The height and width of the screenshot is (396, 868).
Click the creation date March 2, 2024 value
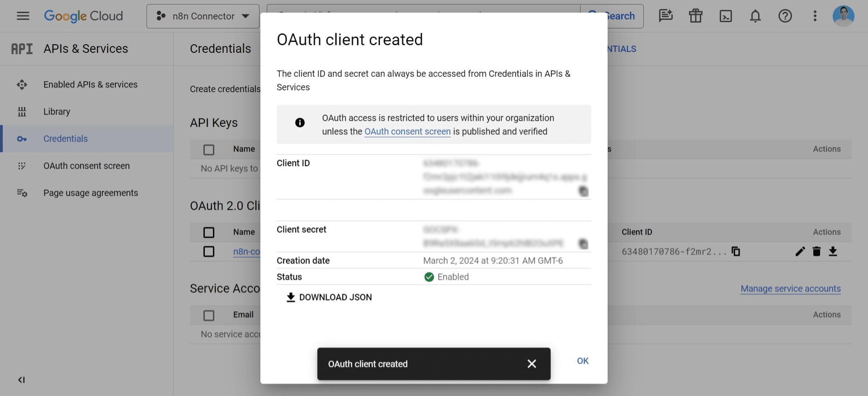point(493,261)
